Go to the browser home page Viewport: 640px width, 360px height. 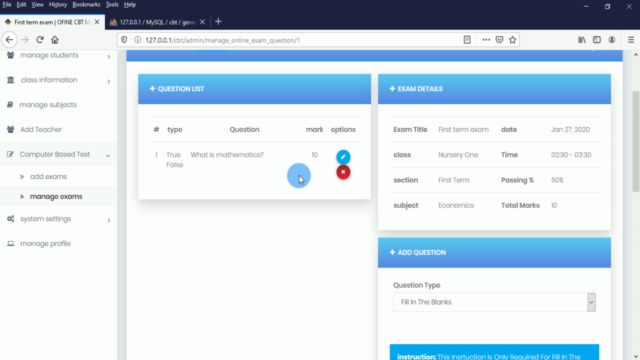pos(55,40)
